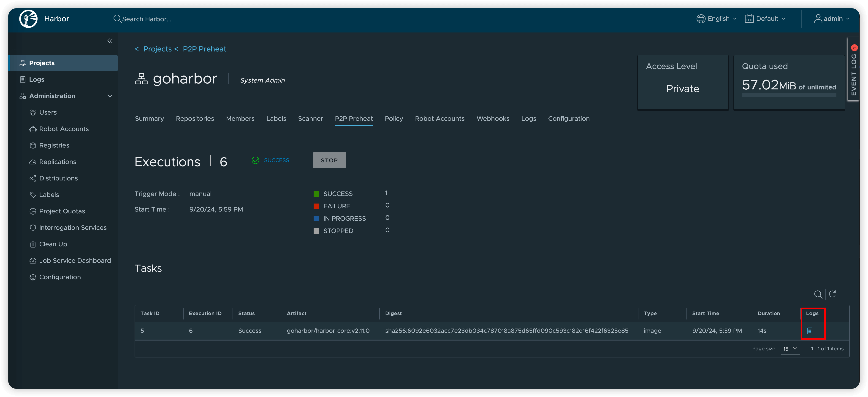
Task: Click the green SUCCESS legend square
Action: pyautogui.click(x=316, y=194)
